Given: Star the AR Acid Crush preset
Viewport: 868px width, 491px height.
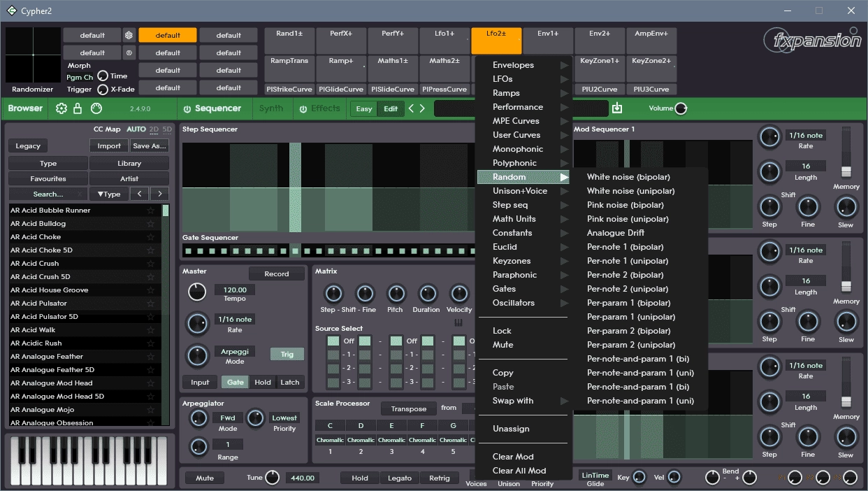Looking at the screenshot, I should [x=151, y=264].
